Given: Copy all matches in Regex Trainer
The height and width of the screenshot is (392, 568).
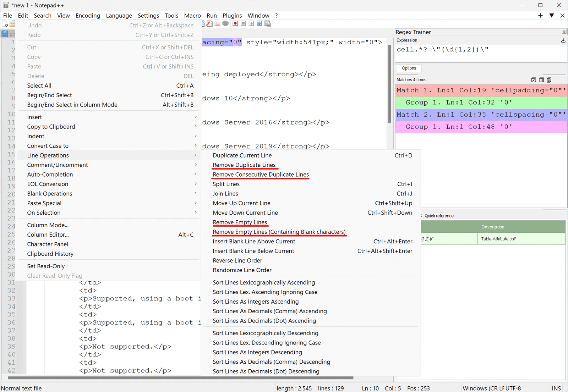Looking at the screenshot, I should 549,80.
